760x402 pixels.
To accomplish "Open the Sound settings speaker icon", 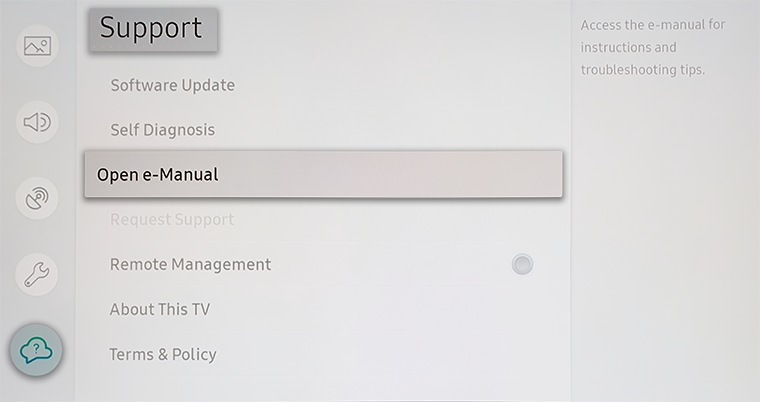I will click(x=37, y=122).
